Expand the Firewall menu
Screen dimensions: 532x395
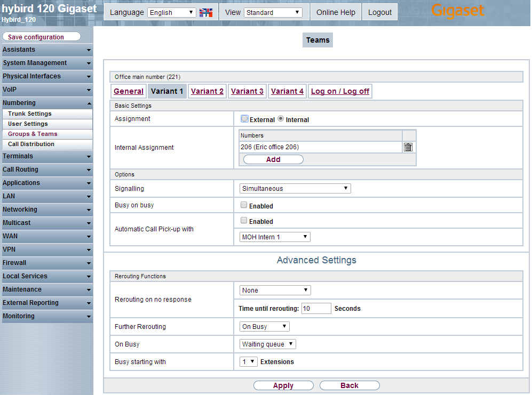click(x=46, y=263)
